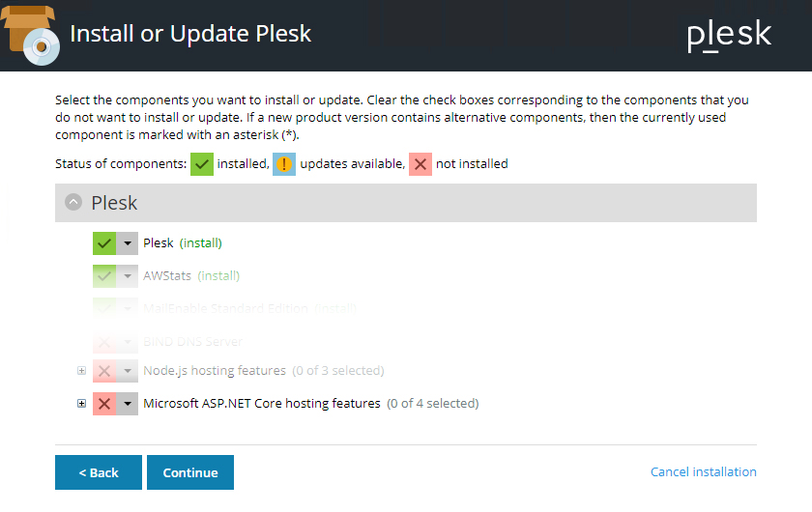Toggle the green check for Plesk component
The width and height of the screenshot is (812, 512).
[x=104, y=243]
